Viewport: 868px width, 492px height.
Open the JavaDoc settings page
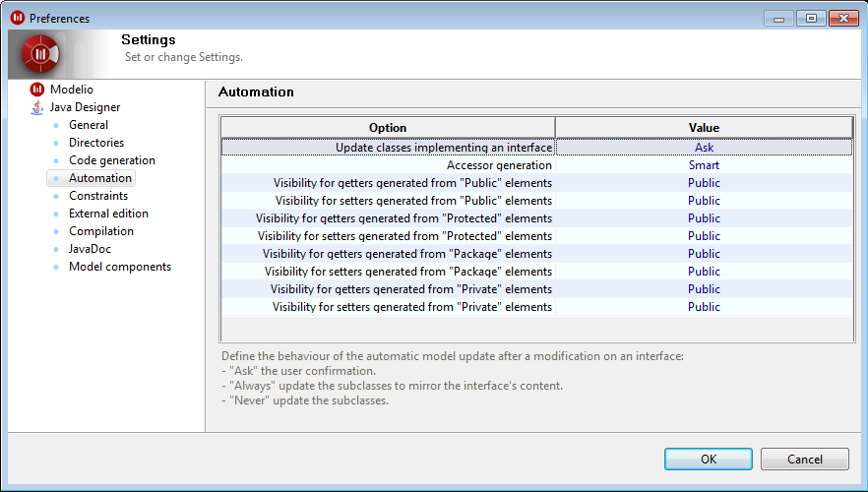pyautogui.click(x=90, y=249)
